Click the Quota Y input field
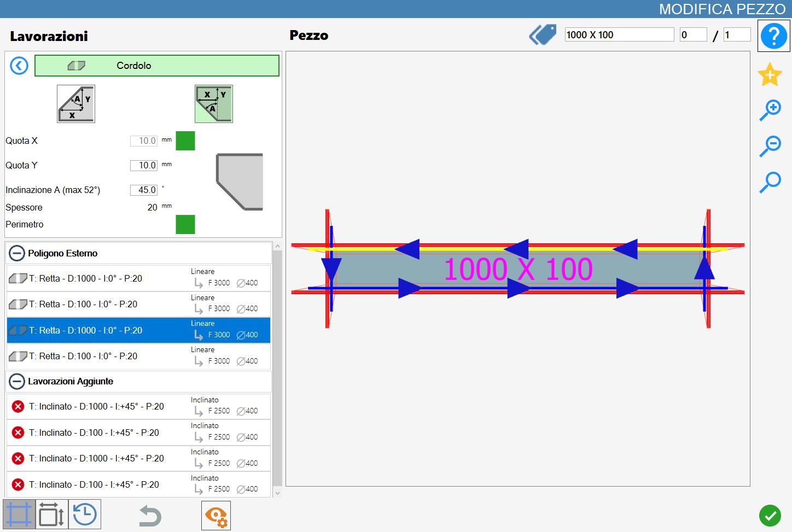The image size is (792, 532). pyautogui.click(x=144, y=165)
